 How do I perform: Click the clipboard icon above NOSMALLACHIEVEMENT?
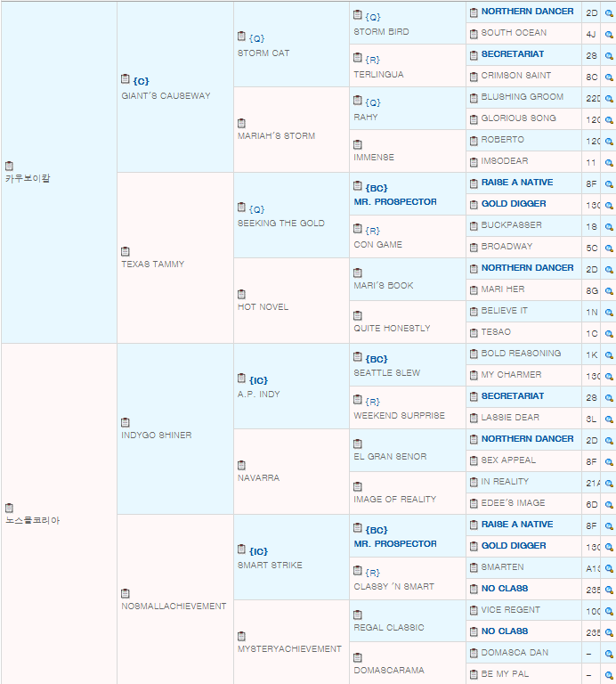[126, 593]
